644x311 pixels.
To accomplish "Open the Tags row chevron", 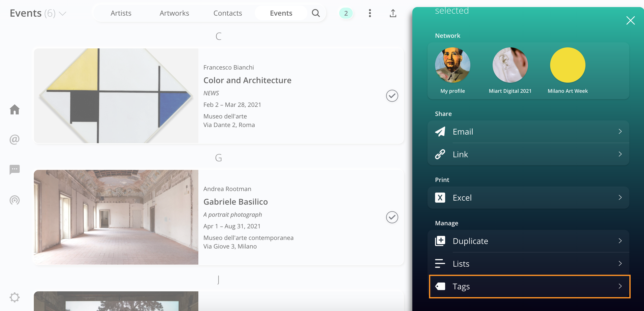I will click(x=620, y=286).
